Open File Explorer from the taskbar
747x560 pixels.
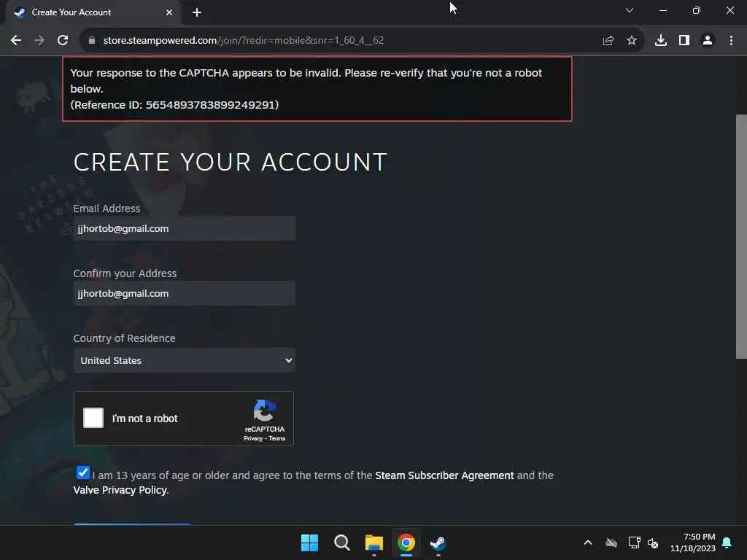click(x=374, y=542)
